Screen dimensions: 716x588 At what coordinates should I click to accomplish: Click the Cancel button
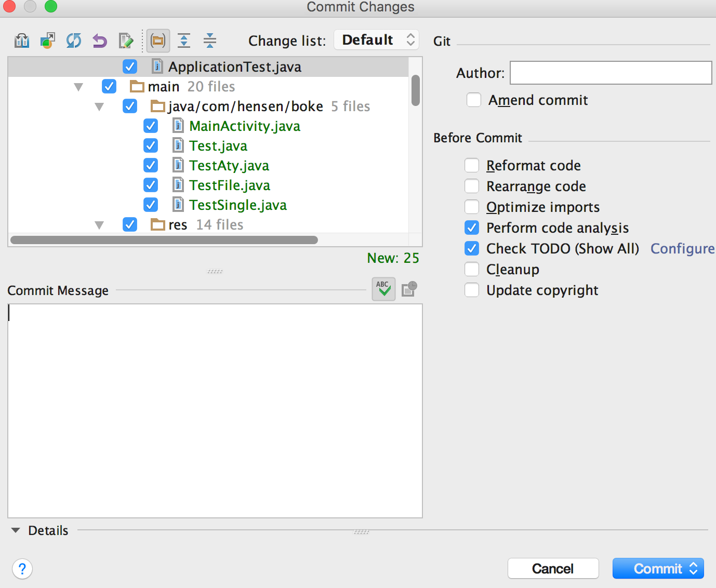pos(553,569)
